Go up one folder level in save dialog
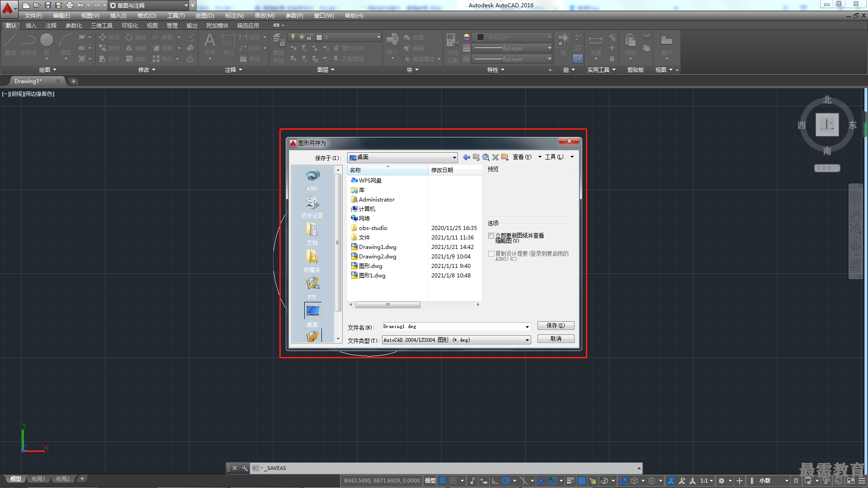868x488 pixels. coord(476,157)
